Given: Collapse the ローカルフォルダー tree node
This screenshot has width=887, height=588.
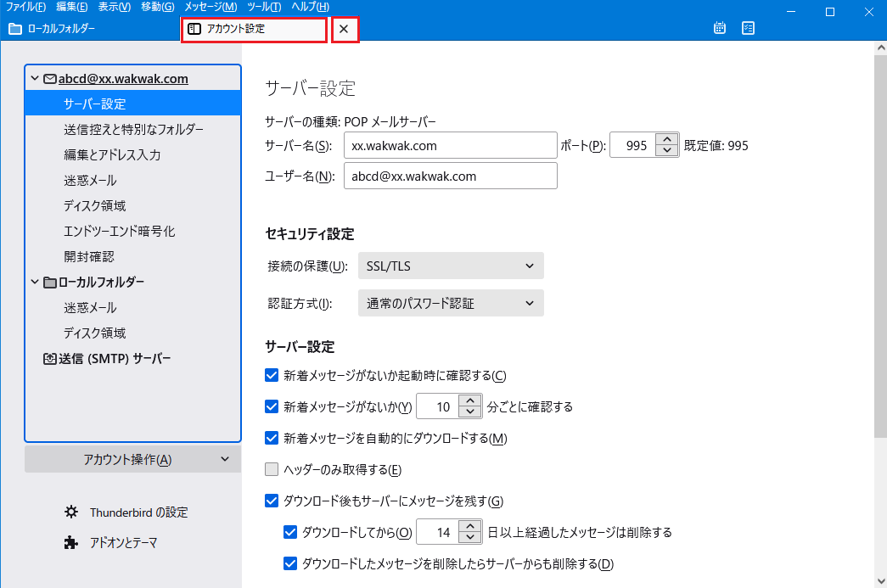Looking at the screenshot, I should coord(35,282).
